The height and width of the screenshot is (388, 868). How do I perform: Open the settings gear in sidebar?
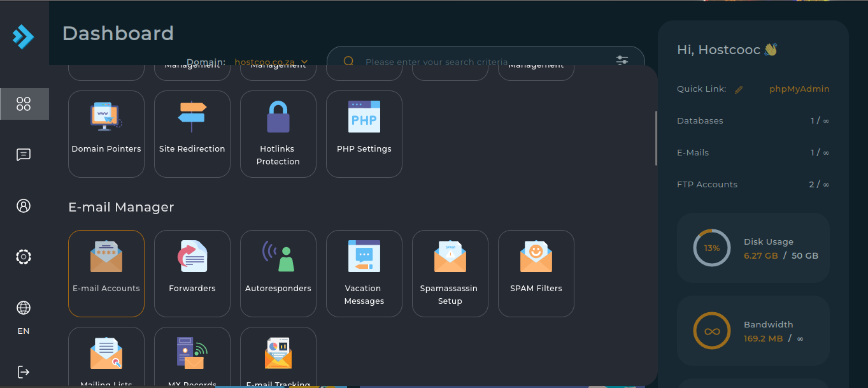(24, 257)
